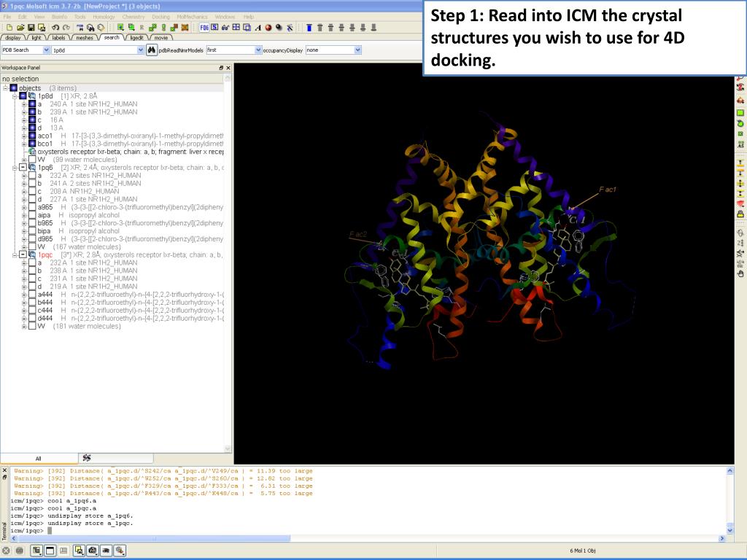747x560 pixels.
Task: Float the Workspace Panel
Action: pyautogui.click(x=221, y=68)
